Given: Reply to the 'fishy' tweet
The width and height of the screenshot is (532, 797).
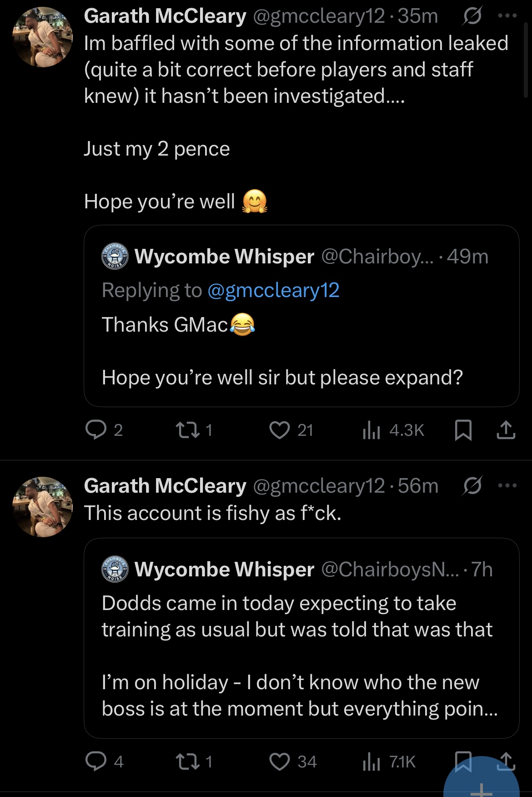Looking at the screenshot, I should click(96, 762).
